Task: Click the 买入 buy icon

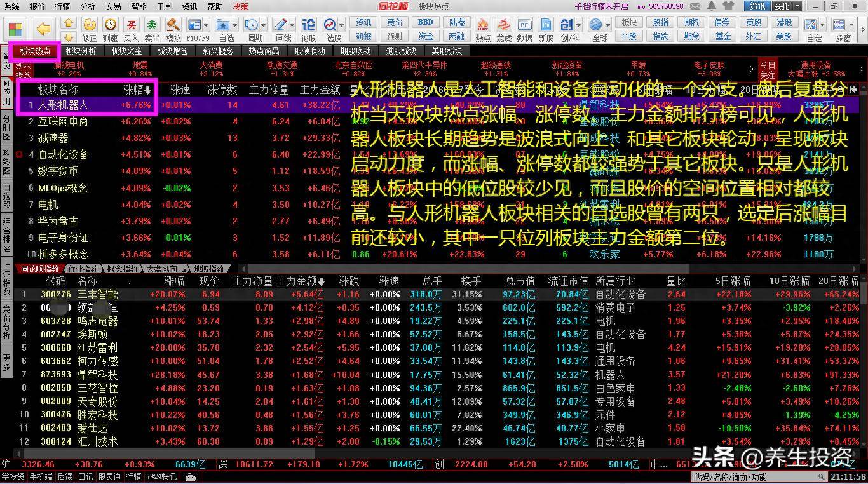Action: (132, 24)
